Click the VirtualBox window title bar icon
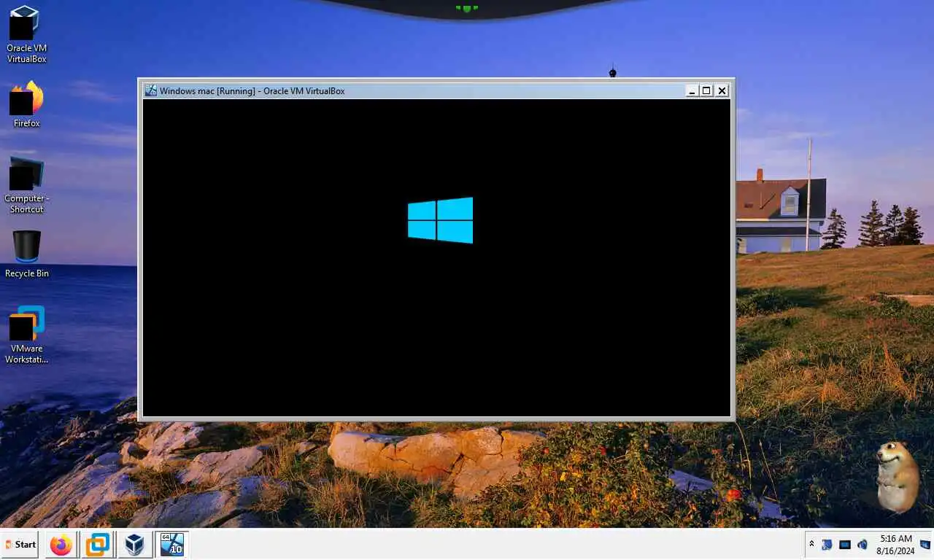The width and height of the screenshot is (934, 560). pos(151,90)
